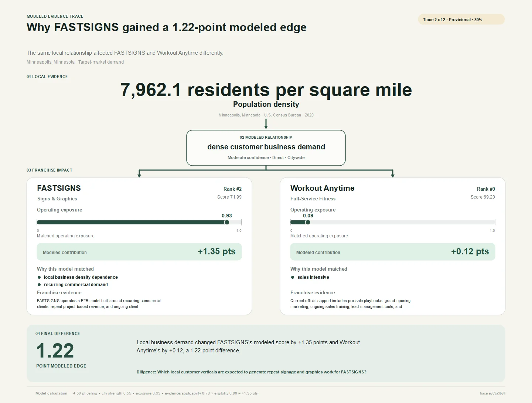The width and height of the screenshot is (532, 403).
Task: Click the "Diligence:" question line
Action: click(x=252, y=372)
